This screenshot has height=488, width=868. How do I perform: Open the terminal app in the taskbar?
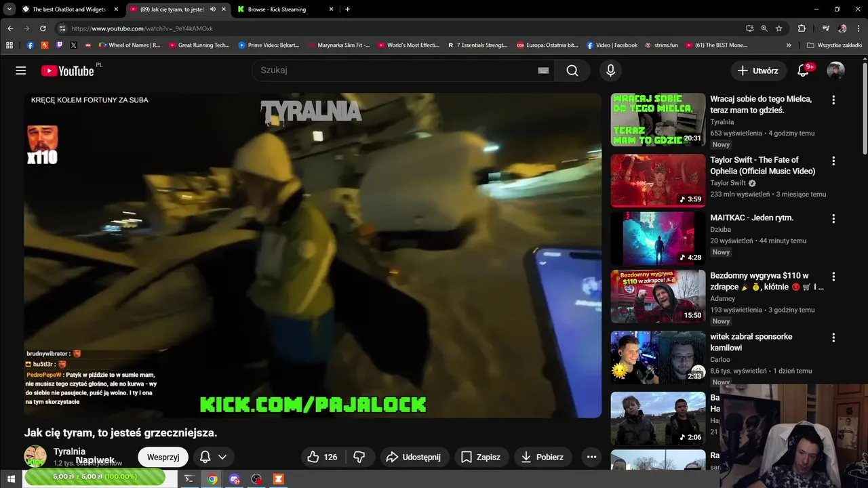coord(189,479)
